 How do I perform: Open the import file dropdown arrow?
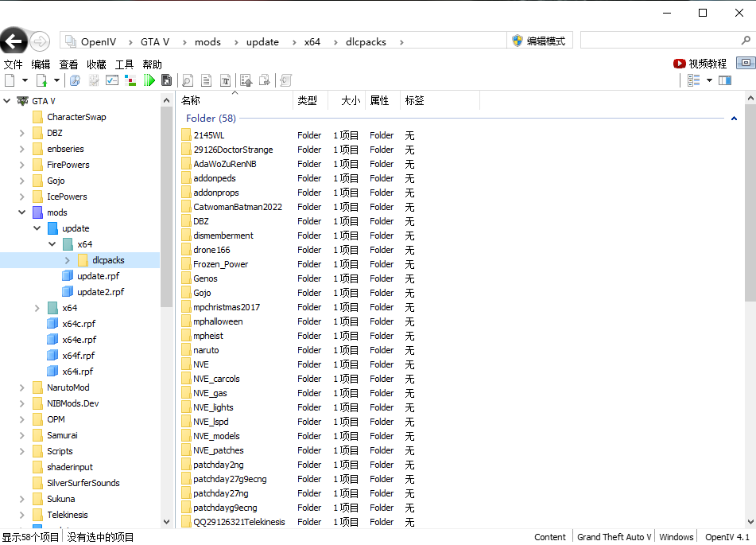point(56,80)
